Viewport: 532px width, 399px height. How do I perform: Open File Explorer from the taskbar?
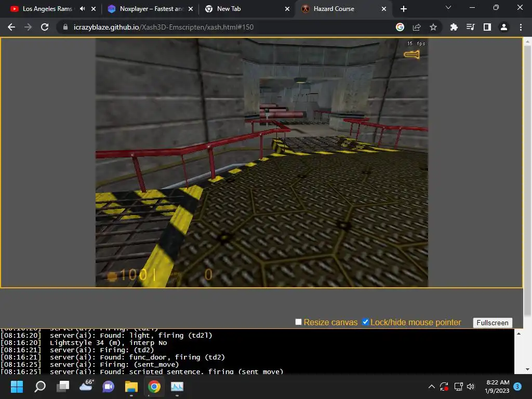coord(131,387)
